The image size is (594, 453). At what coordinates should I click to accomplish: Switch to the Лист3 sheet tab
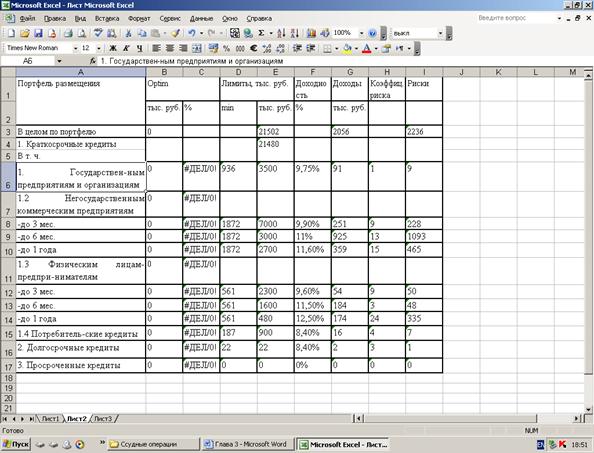[103, 419]
